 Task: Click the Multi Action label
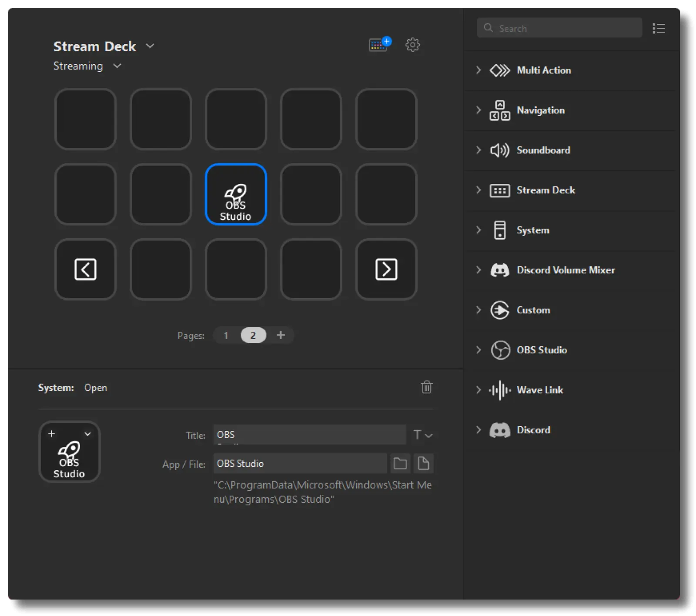[x=544, y=70]
